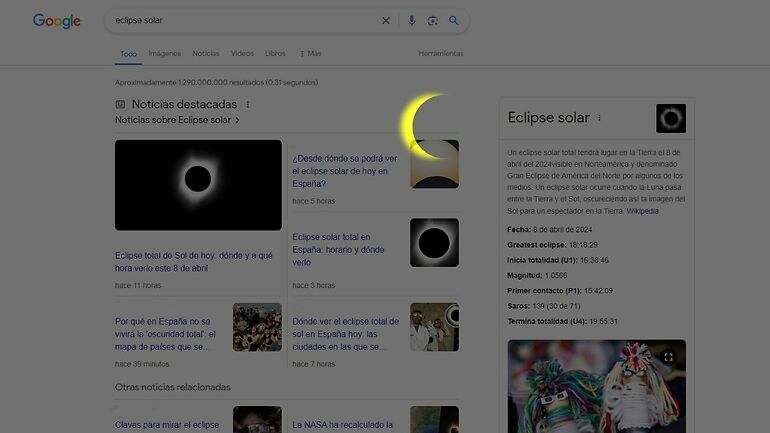
Task: Open search by image via camera icon
Action: (x=432, y=21)
